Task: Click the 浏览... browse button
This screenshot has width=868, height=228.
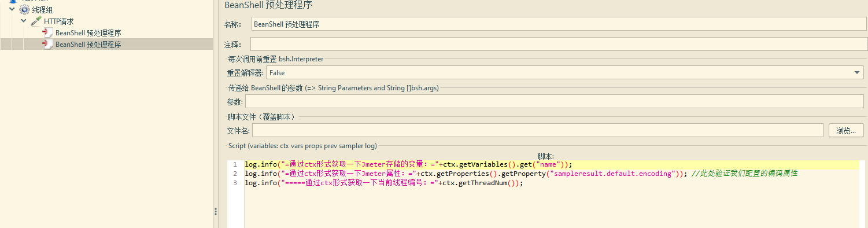Action: point(846,131)
